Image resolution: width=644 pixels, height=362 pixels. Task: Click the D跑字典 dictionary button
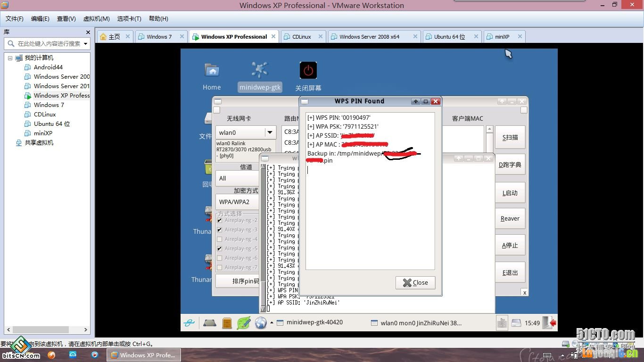click(x=510, y=165)
